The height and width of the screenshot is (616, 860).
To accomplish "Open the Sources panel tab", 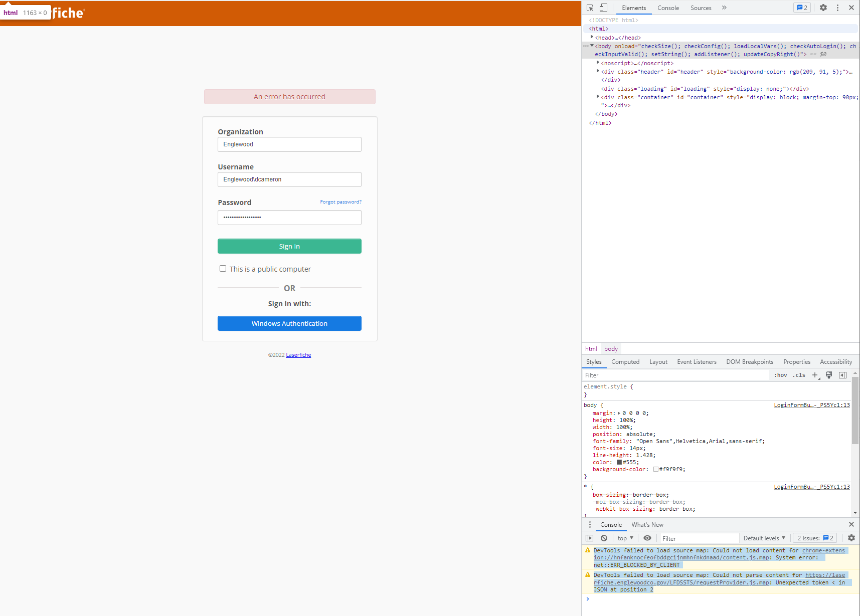I will tap(701, 8).
